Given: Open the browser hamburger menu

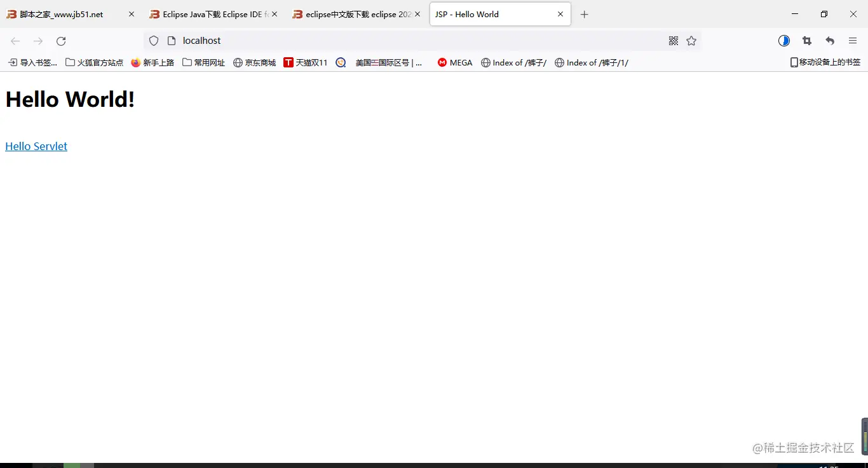Looking at the screenshot, I should point(853,41).
